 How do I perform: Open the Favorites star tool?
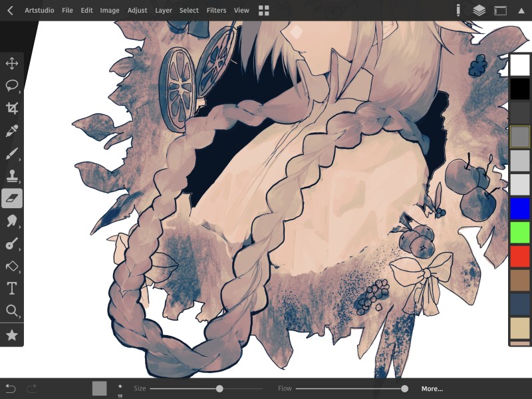(x=12, y=335)
